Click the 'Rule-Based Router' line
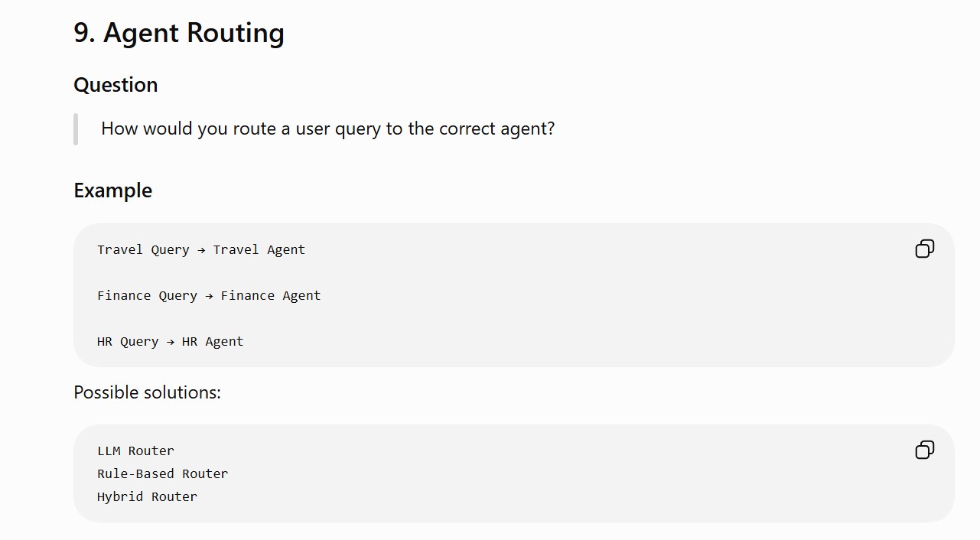 click(x=162, y=473)
